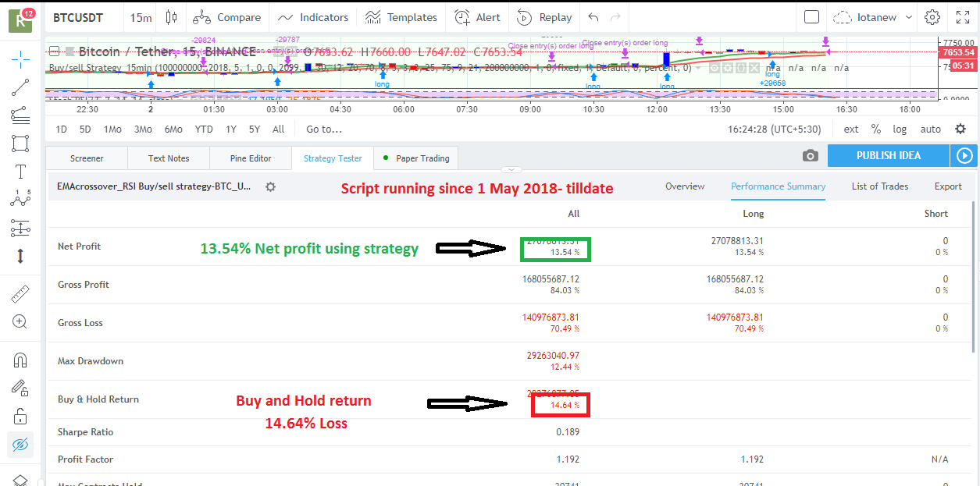Open the Indicators dialog
Viewport: 980px width, 486px height.
[x=312, y=17]
